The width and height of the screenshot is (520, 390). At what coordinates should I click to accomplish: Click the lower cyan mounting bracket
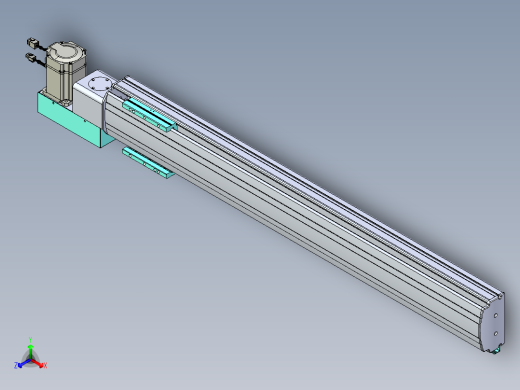click(x=147, y=163)
